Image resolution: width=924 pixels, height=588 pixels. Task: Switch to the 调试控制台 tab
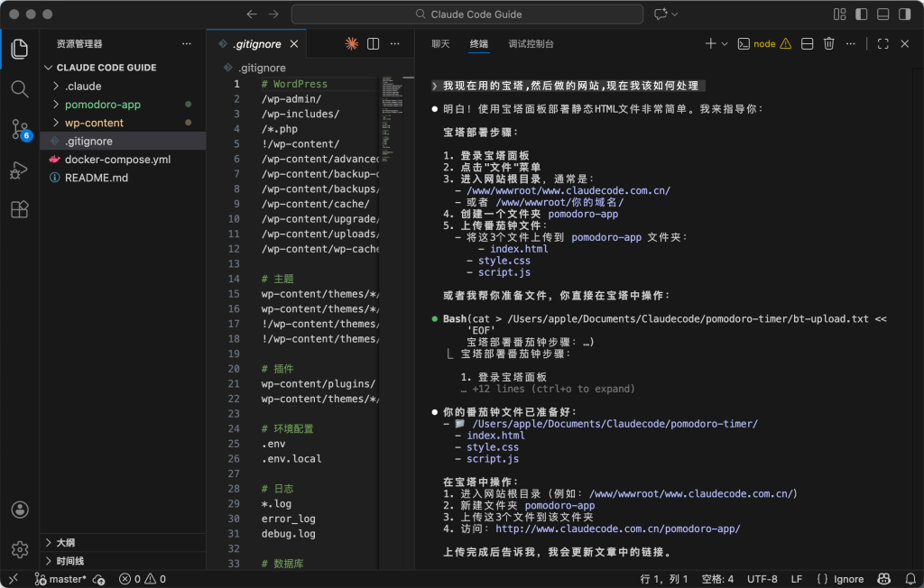(531, 43)
